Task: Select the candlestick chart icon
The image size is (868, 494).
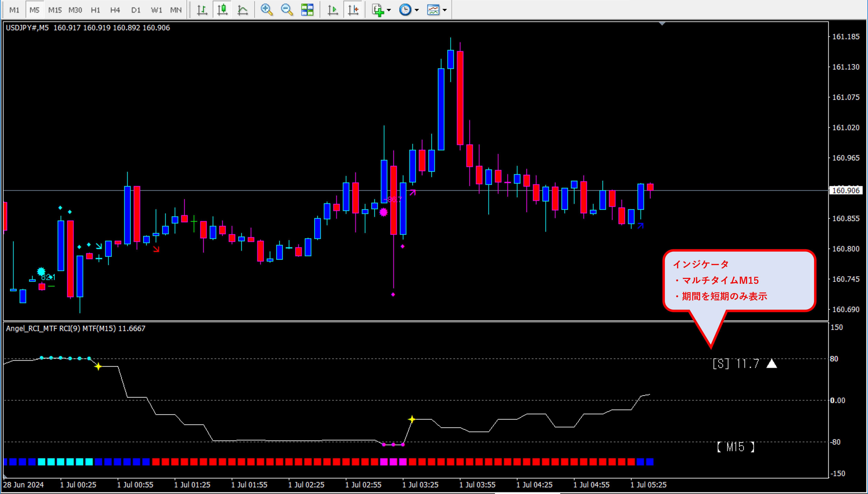Action: tap(222, 10)
